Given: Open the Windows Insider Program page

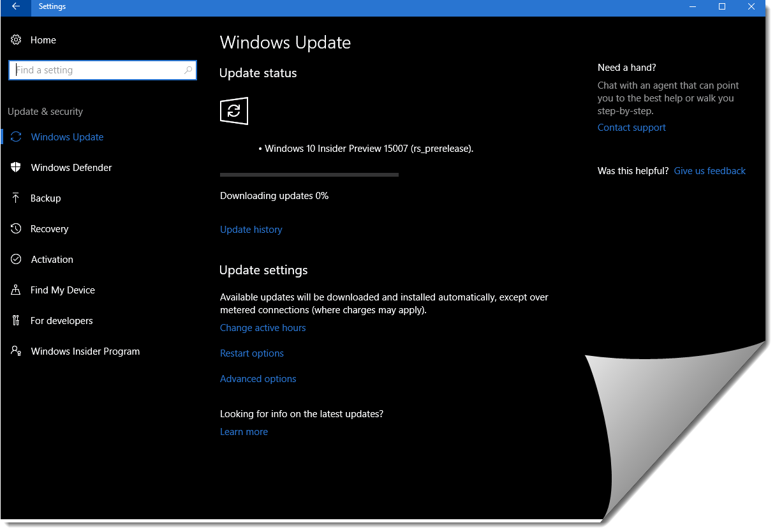Looking at the screenshot, I should [x=85, y=351].
